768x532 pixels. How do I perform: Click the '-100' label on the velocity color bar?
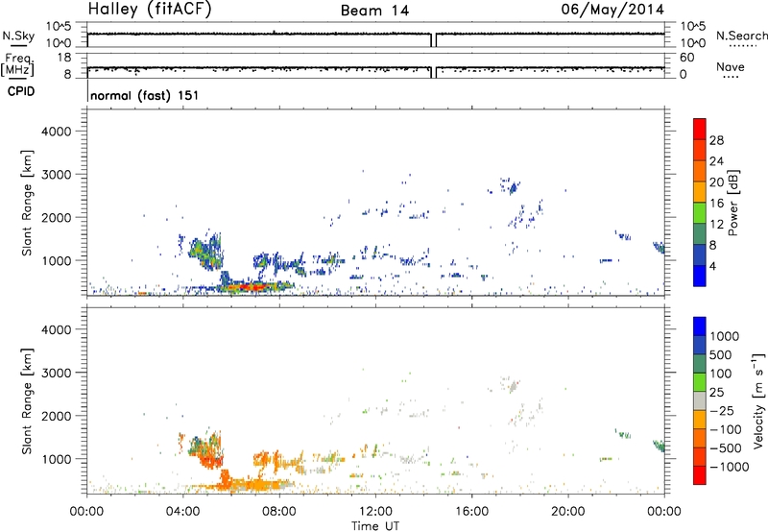pos(726,429)
